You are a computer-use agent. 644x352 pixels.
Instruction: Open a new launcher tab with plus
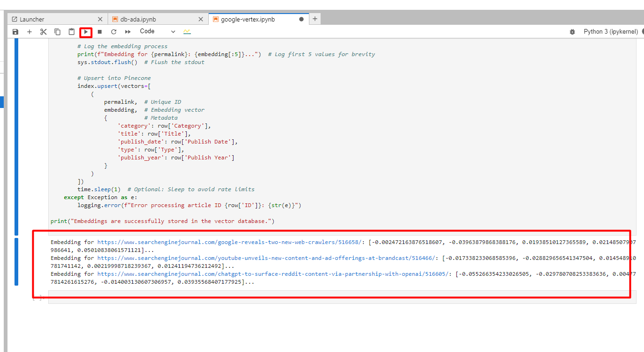(315, 19)
